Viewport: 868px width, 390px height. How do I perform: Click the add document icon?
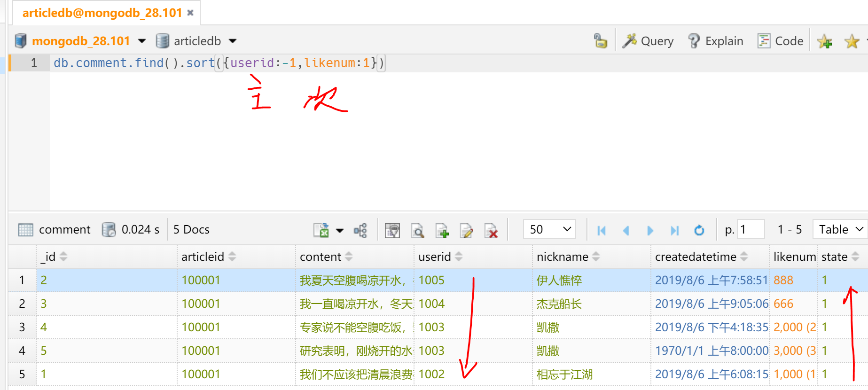(442, 230)
